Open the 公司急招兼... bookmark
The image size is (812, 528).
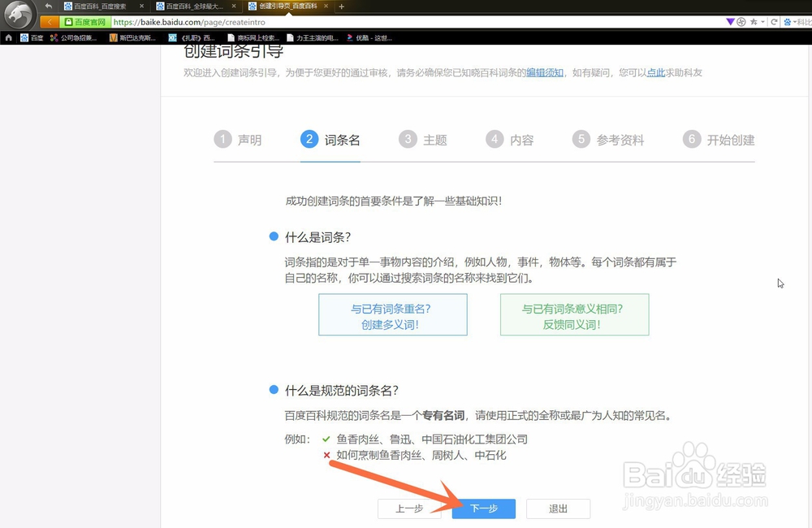74,37
